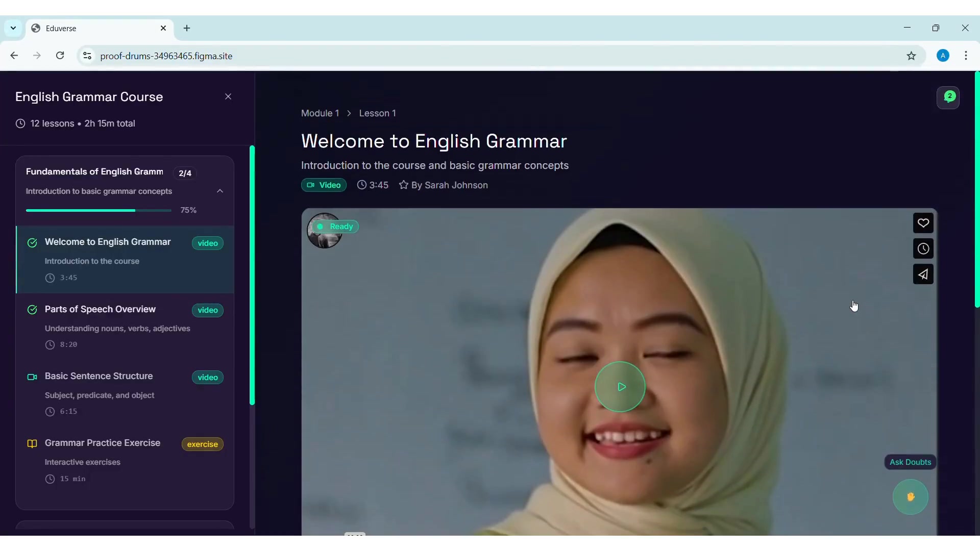Screen dimensions: 980x551
Task: Open the Chrome profile avatar A
Action: click(x=943, y=56)
